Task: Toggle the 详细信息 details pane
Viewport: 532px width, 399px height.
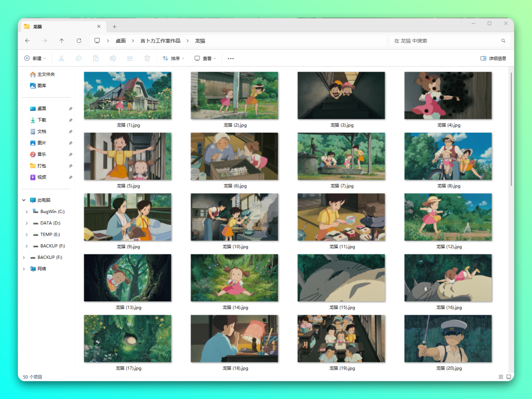Action: [x=493, y=58]
